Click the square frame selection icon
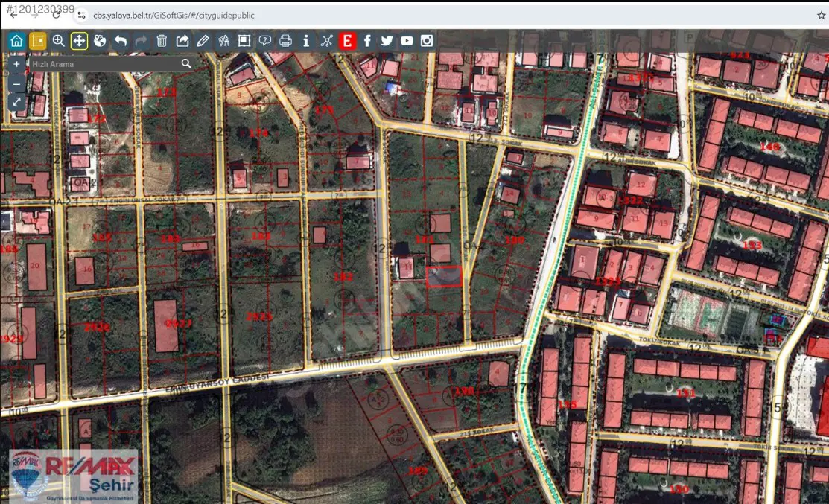This screenshot has height=504, width=829. point(244,41)
